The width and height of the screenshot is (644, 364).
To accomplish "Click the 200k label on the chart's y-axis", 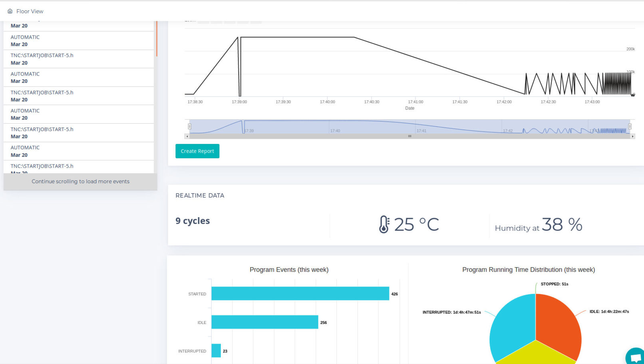I will coord(630,49).
